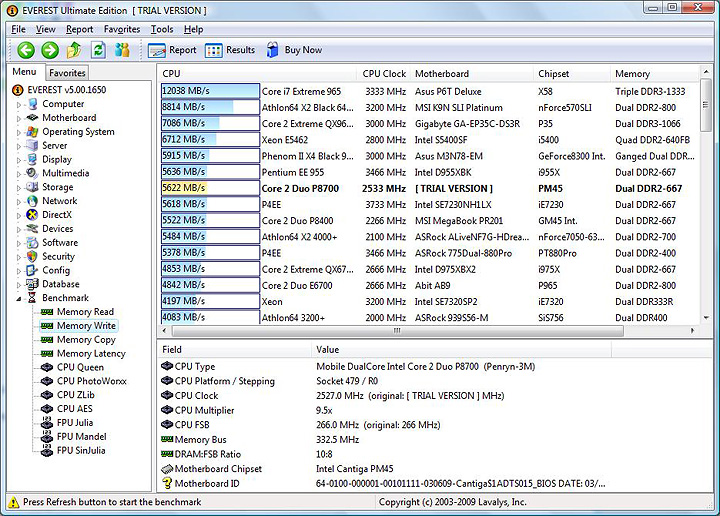Click the Up level toolbar icon
This screenshot has width=720, height=516.
pos(74,50)
